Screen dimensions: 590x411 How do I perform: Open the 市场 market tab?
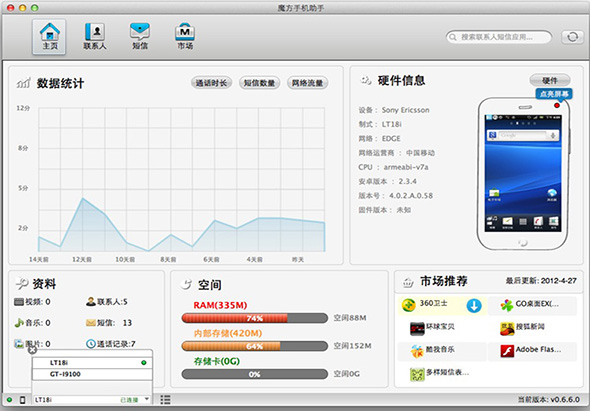click(185, 37)
